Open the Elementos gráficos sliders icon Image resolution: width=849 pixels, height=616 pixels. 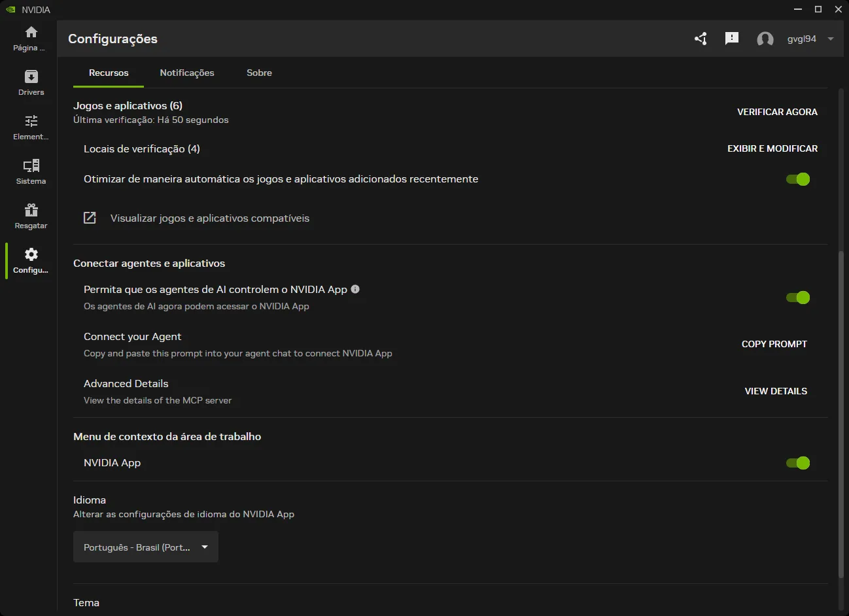(31, 121)
